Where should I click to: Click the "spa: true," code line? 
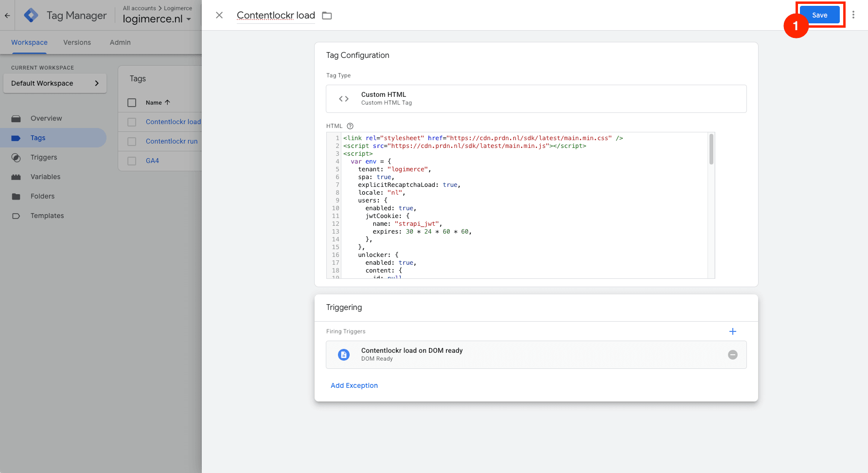[376, 177]
